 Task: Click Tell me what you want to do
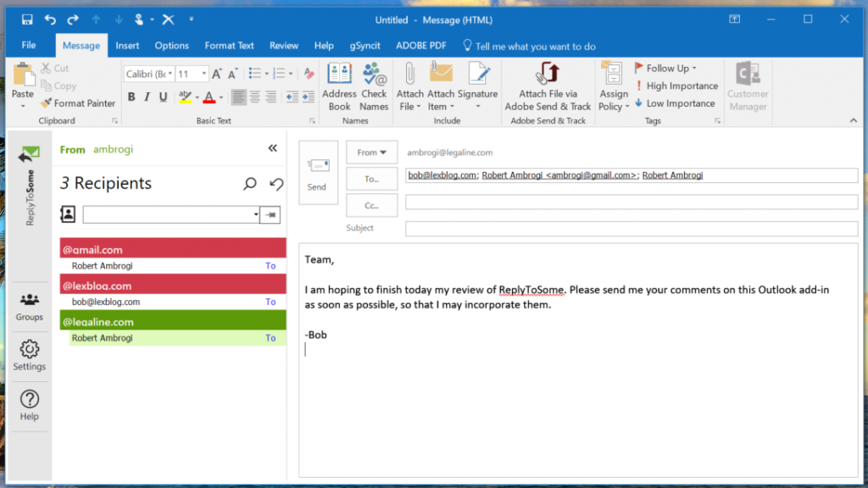pos(529,47)
